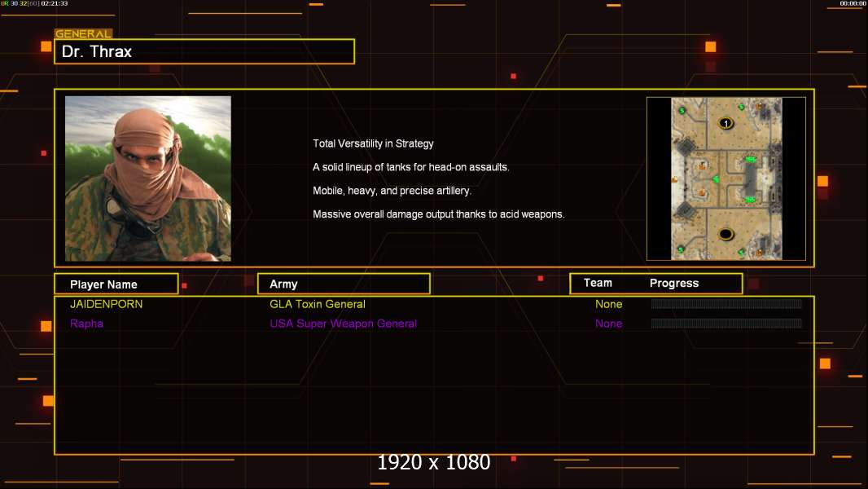Click Rapha's loading progress bar
This screenshot has height=489, width=868.
726,323
